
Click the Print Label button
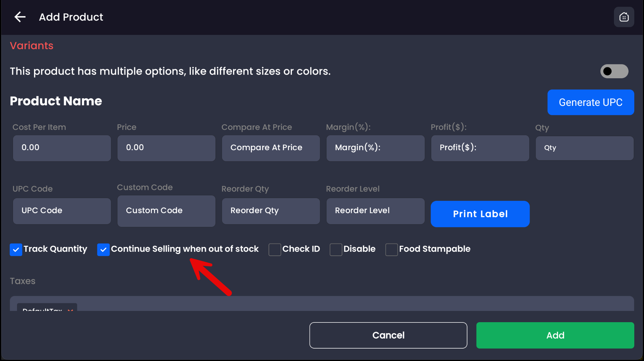click(480, 214)
